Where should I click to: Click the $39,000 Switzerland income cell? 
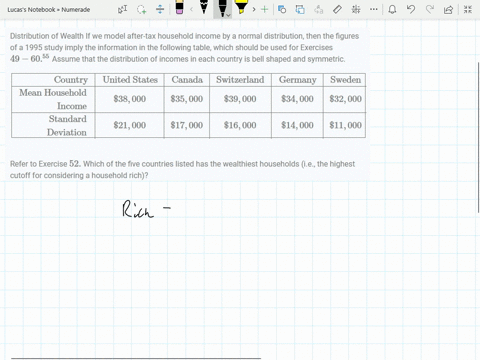pyautogui.click(x=240, y=99)
